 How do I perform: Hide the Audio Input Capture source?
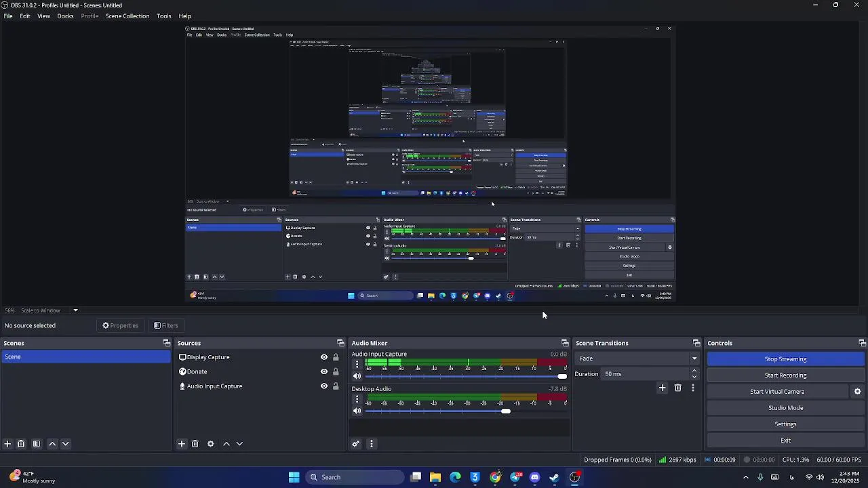pos(324,386)
